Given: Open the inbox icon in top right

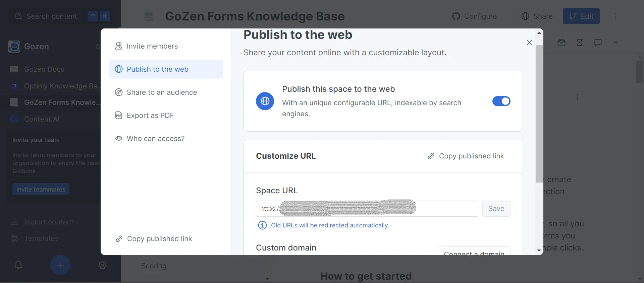Looking at the screenshot, I should (x=562, y=43).
